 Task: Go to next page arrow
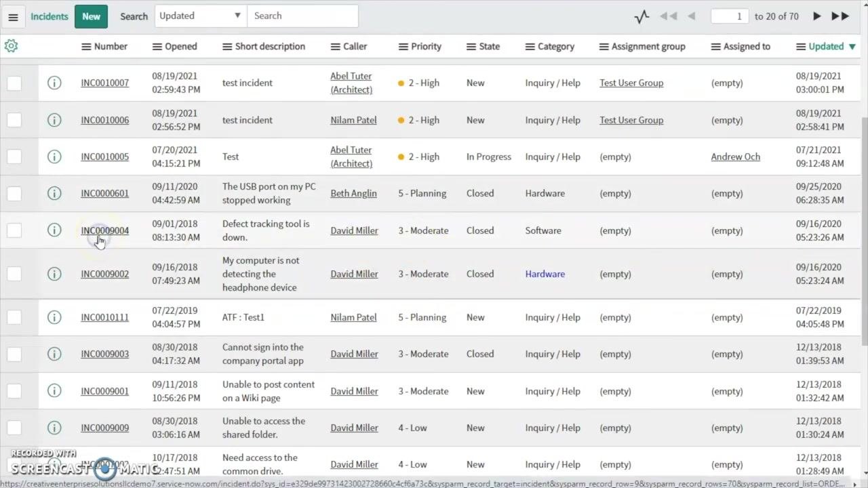(816, 16)
